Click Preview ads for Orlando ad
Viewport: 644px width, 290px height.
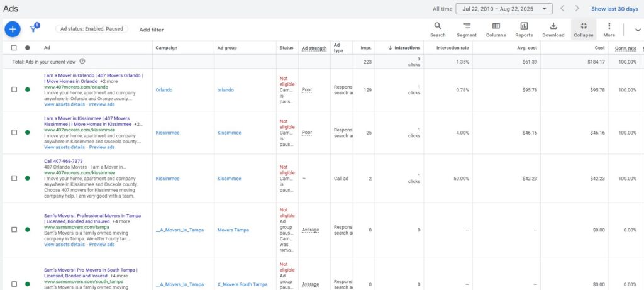tap(102, 104)
